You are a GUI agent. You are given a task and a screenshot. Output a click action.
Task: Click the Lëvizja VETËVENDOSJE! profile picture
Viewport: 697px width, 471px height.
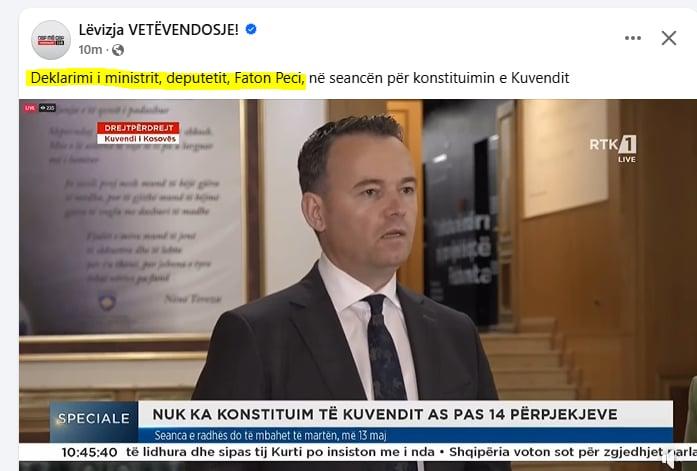(51, 40)
